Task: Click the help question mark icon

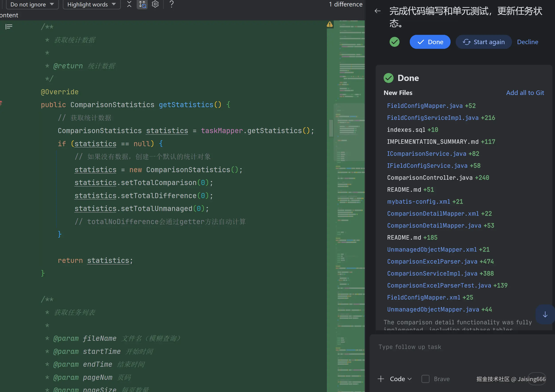Action: click(171, 4)
